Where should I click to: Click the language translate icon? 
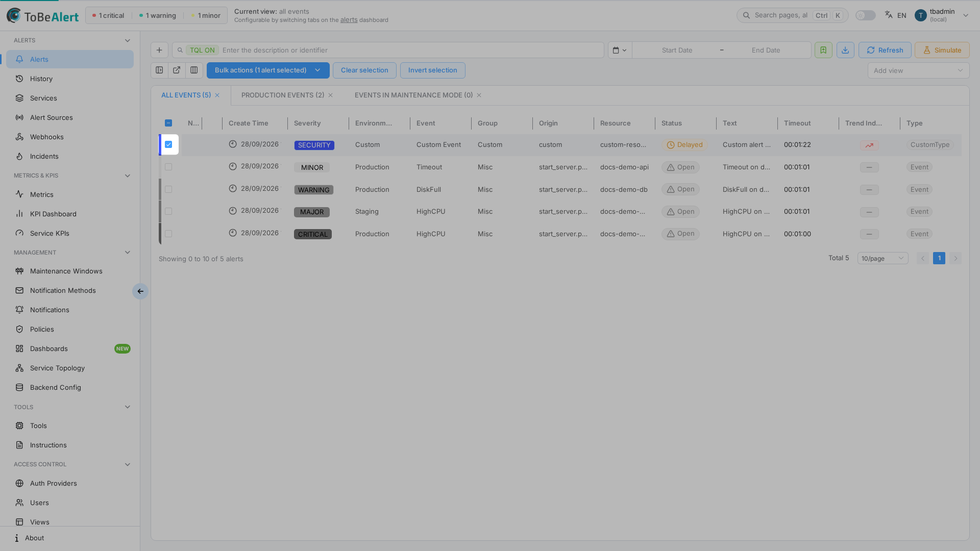click(x=889, y=15)
